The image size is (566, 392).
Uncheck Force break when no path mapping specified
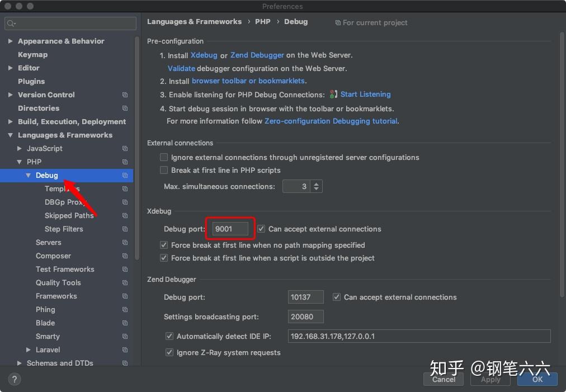coord(164,245)
